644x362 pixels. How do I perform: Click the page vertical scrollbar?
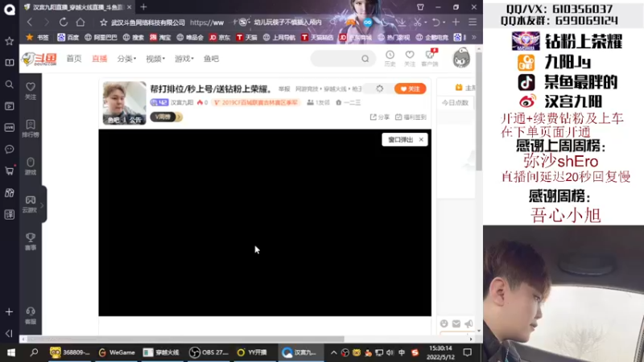(479, 111)
